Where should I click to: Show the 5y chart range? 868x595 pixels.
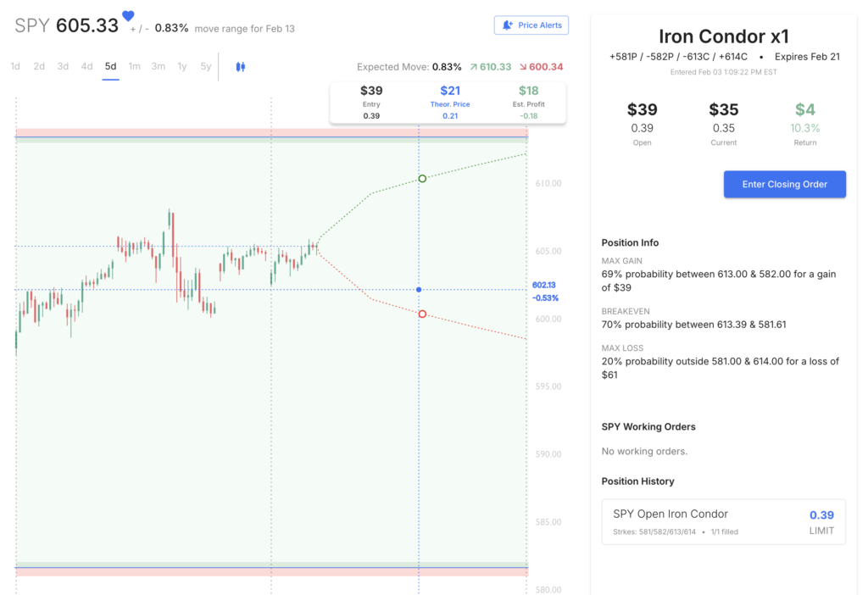(205, 66)
